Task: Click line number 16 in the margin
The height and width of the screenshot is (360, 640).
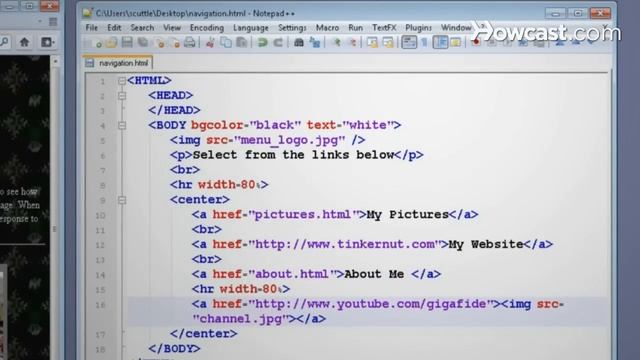Action: pos(100,305)
